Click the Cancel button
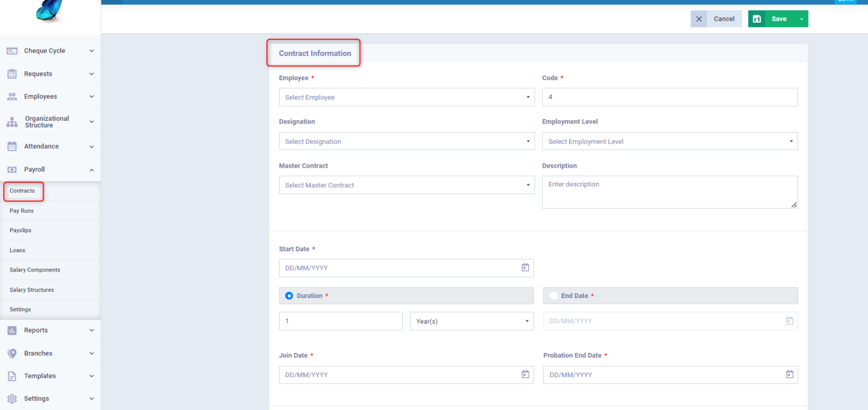The height and width of the screenshot is (410, 868). pyautogui.click(x=716, y=19)
